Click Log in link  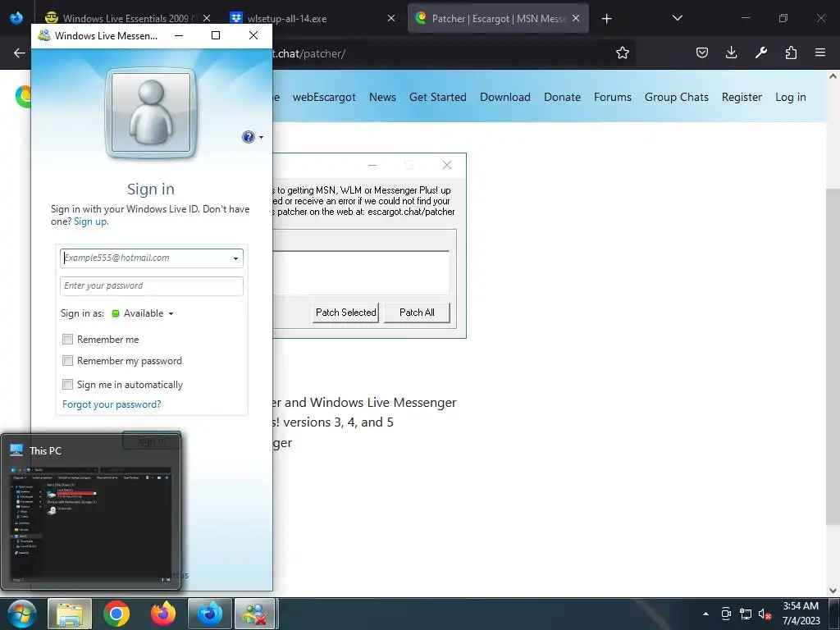[x=791, y=97]
